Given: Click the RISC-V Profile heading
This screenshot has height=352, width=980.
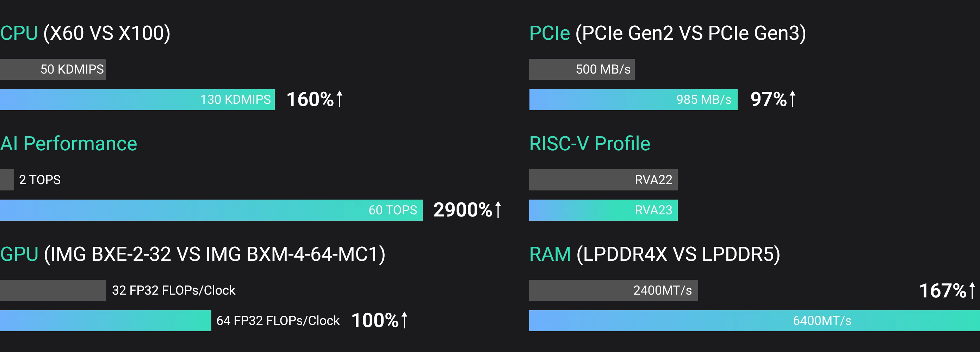Looking at the screenshot, I should click(590, 144).
